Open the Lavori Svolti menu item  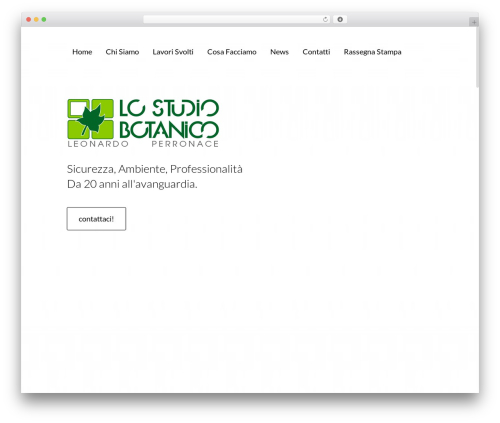173,52
